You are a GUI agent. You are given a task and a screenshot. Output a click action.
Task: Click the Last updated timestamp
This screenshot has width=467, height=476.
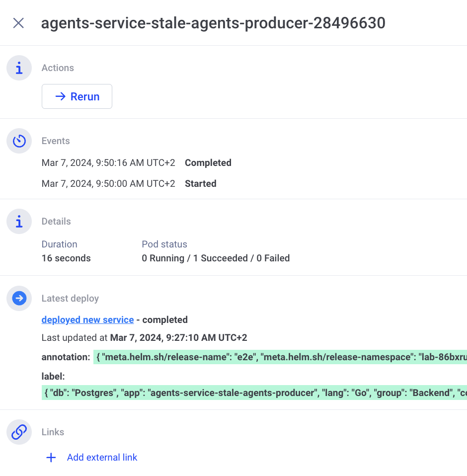(x=178, y=338)
